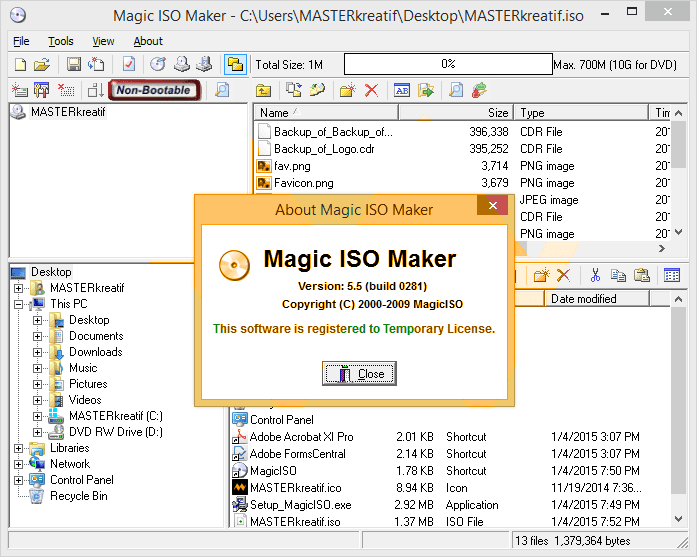Click the New ISO file icon
This screenshot has width=697, height=557.
[20, 65]
